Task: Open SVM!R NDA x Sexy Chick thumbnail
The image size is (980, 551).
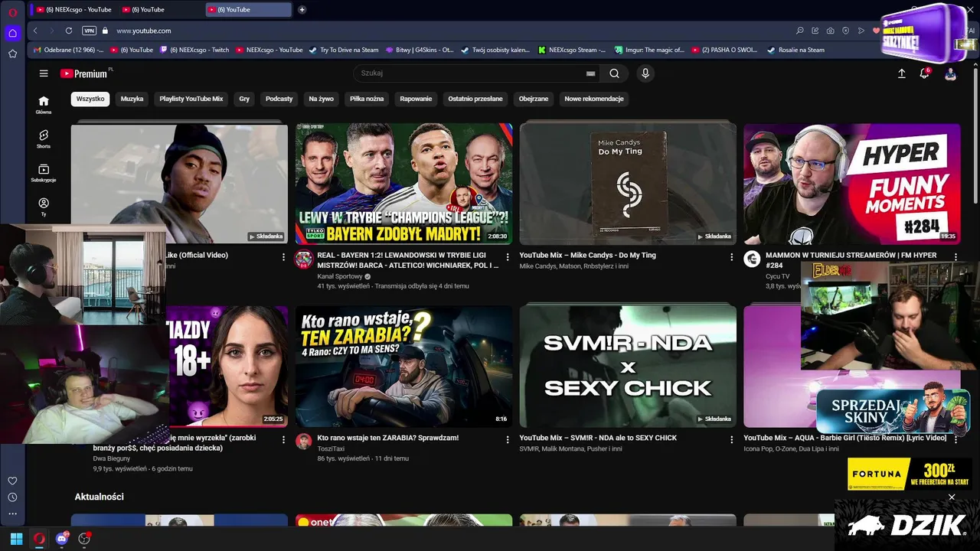Action: tap(628, 367)
